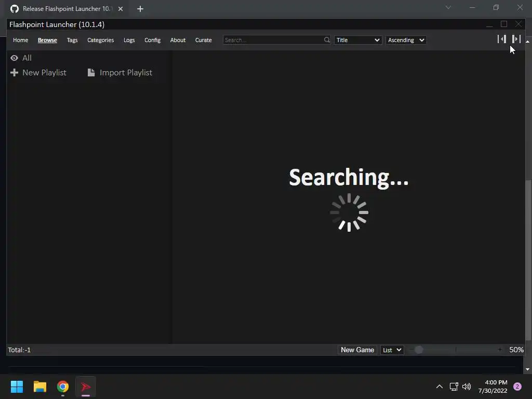Click the magnifier icon in search box
The width and height of the screenshot is (532, 399).
pos(327,39)
